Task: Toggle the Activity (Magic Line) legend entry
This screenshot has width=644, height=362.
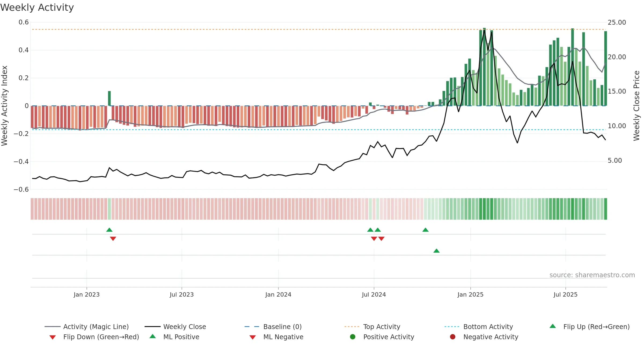Action: click(87, 327)
